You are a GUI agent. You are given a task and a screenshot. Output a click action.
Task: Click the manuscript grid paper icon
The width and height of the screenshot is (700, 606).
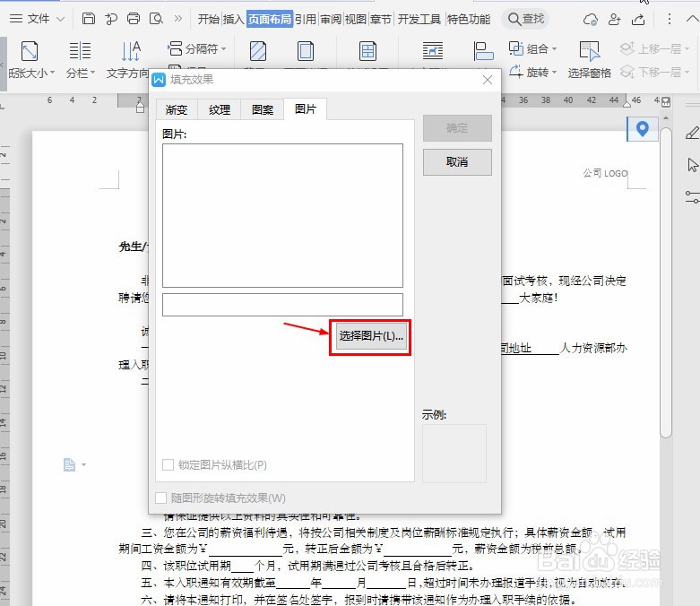click(367, 51)
